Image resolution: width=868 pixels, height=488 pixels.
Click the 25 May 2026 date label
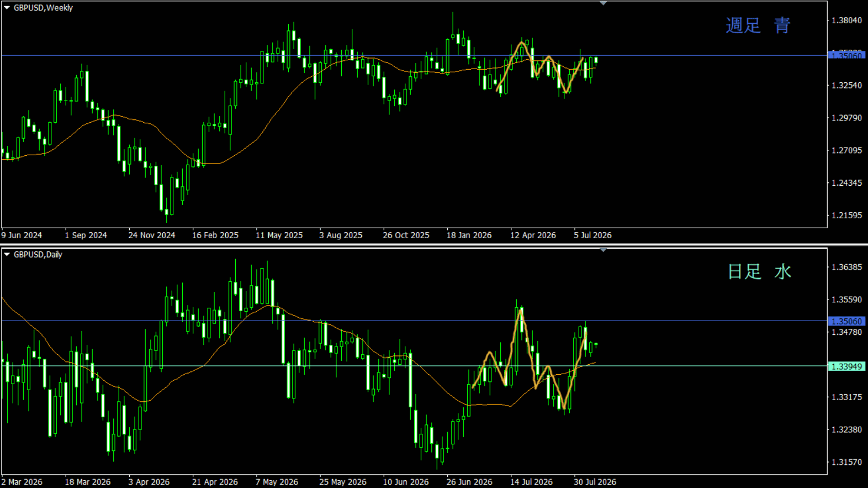coord(343,482)
